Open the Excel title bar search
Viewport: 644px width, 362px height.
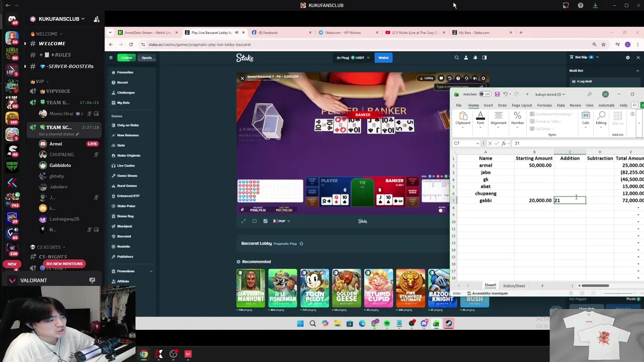pos(590,94)
